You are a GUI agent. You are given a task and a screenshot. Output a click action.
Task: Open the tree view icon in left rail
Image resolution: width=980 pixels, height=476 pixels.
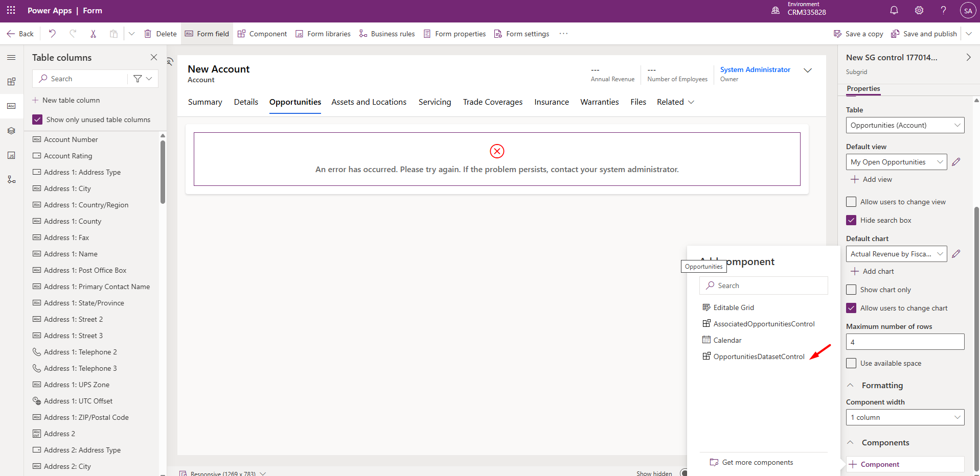11,180
